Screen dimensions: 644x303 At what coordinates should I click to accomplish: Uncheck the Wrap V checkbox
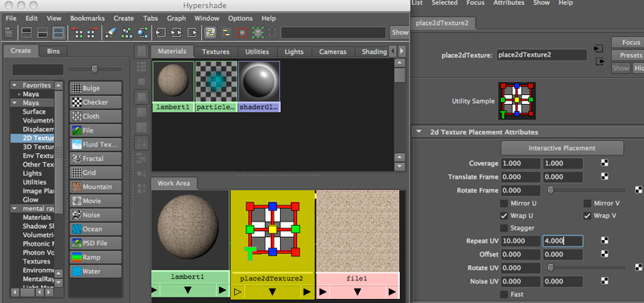click(588, 215)
